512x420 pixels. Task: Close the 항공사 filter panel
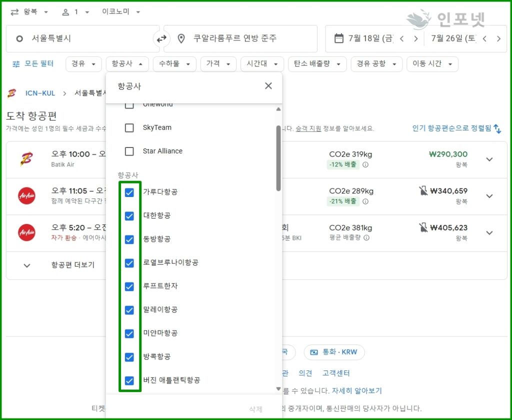pos(268,86)
